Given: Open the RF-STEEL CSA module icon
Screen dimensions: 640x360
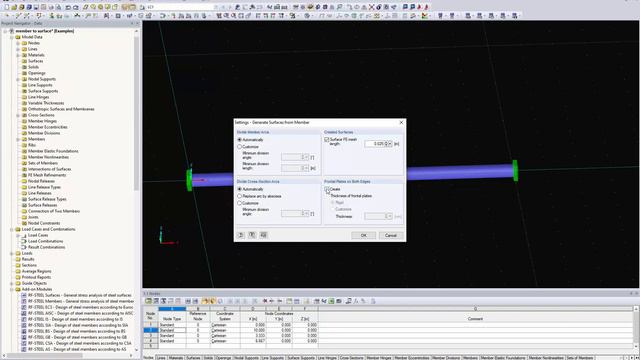Looking at the screenshot, I should (24, 343).
